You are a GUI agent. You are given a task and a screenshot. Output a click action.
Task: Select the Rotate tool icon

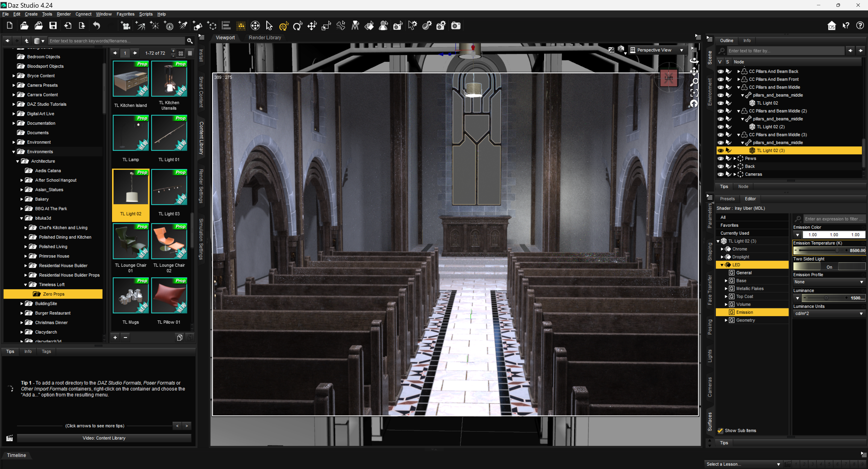298,26
